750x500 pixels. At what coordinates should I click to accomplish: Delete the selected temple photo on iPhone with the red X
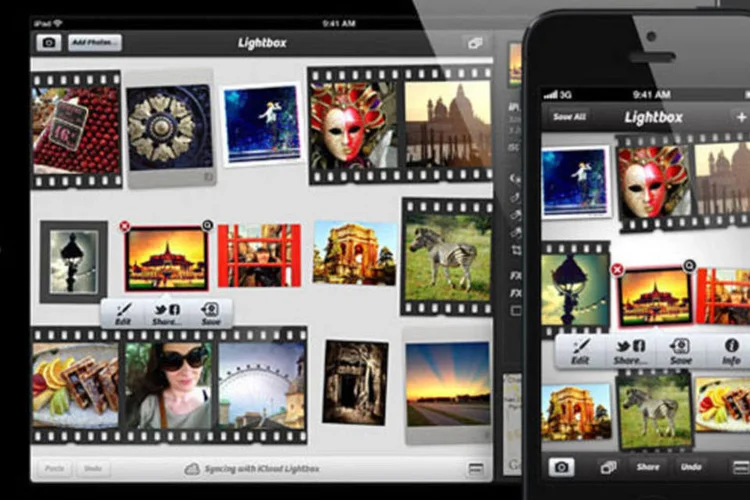tap(617, 270)
